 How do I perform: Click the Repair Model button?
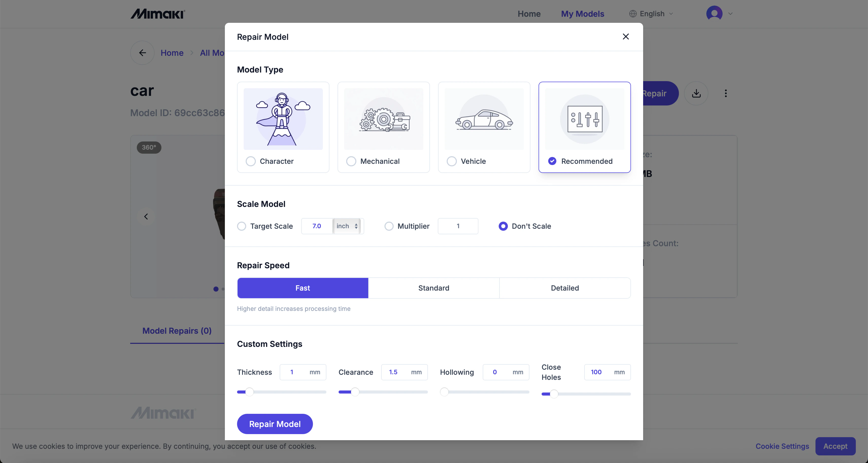[275, 424]
